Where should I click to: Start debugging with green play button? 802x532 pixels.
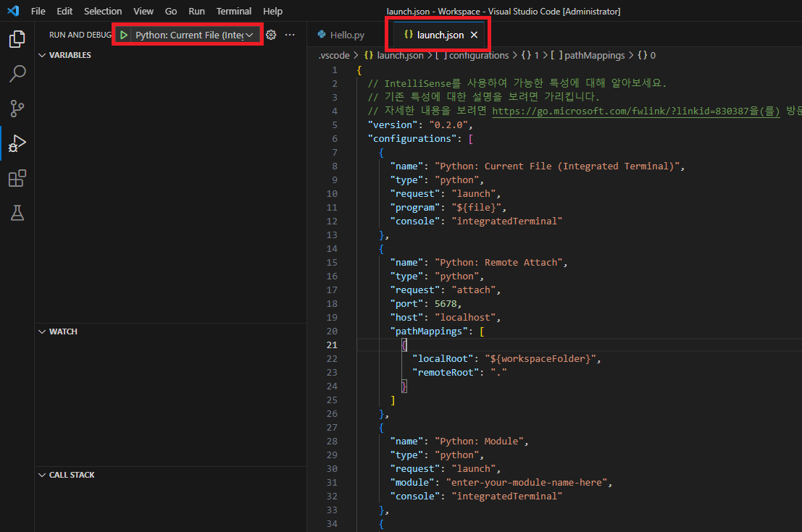(124, 35)
